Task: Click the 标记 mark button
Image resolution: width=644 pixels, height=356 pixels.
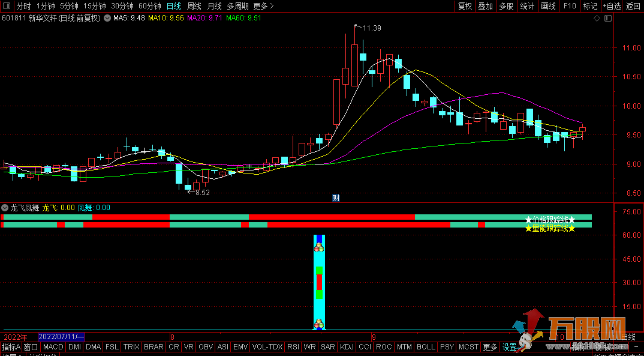Action: [590, 6]
